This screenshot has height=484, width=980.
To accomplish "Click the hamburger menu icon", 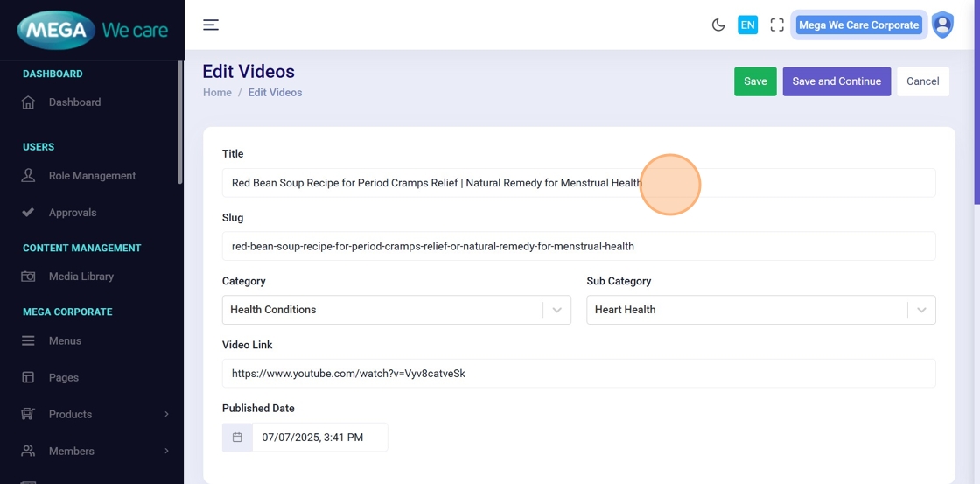I will point(211,25).
